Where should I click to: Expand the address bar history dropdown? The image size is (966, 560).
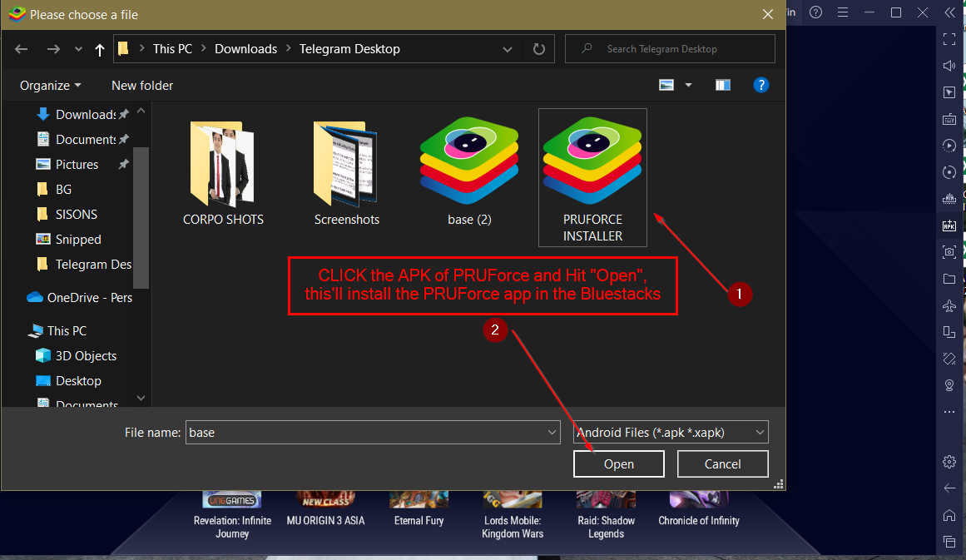507,49
